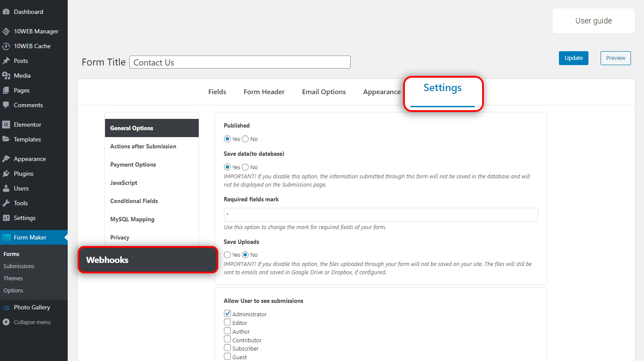Open Submissions submenu link
This screenshot has width=644, height=361.
(x=19, y=266)
